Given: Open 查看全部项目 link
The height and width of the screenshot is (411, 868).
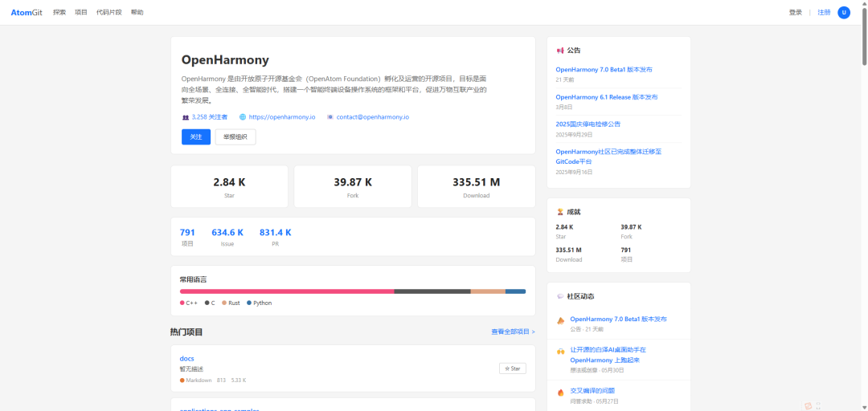Looking at the screenshot, I should coord(513,332).
